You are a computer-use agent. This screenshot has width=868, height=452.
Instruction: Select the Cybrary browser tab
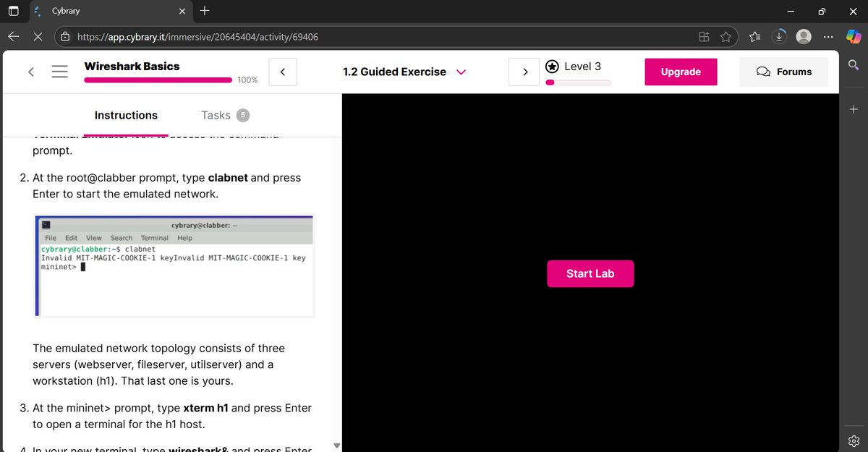point(111,12)
